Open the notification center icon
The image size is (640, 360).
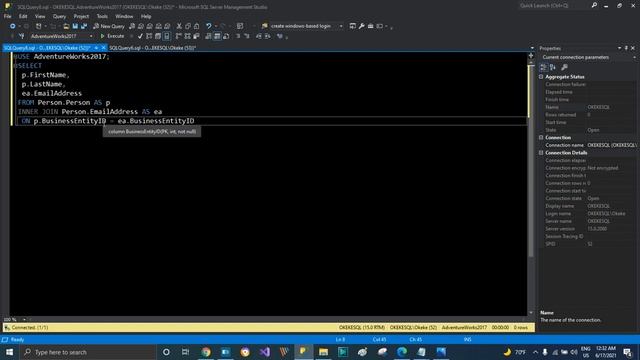[x=627, y=352]
